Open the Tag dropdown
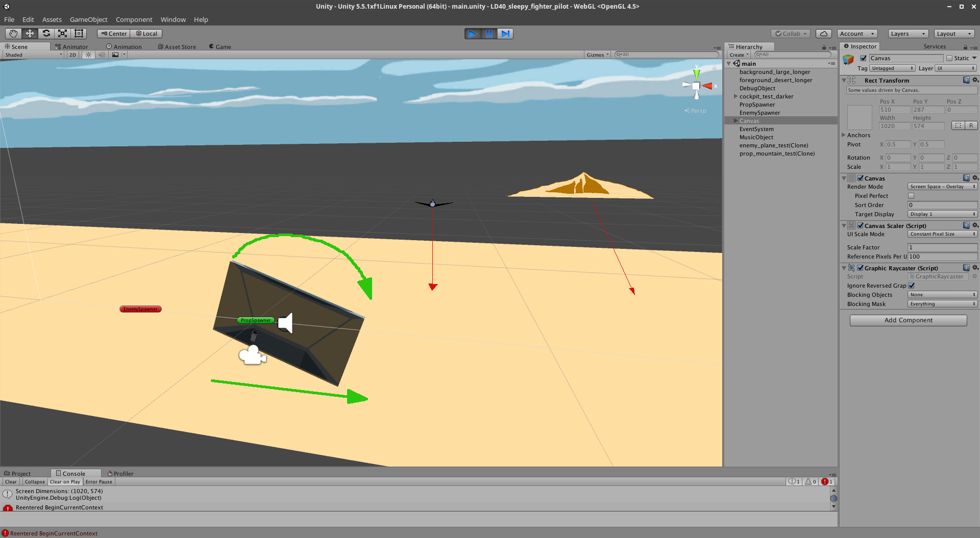The width and height of the screenshot is (980, 538). coord(892,68)
